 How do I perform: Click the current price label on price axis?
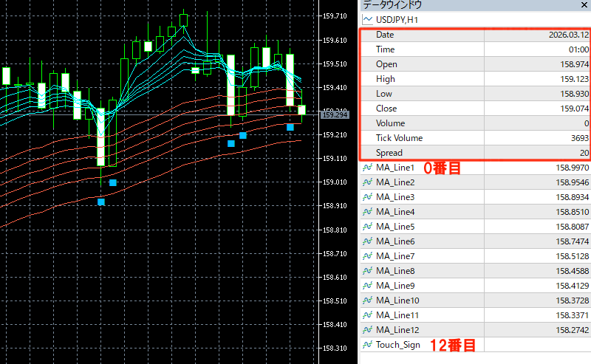point(335,114)
